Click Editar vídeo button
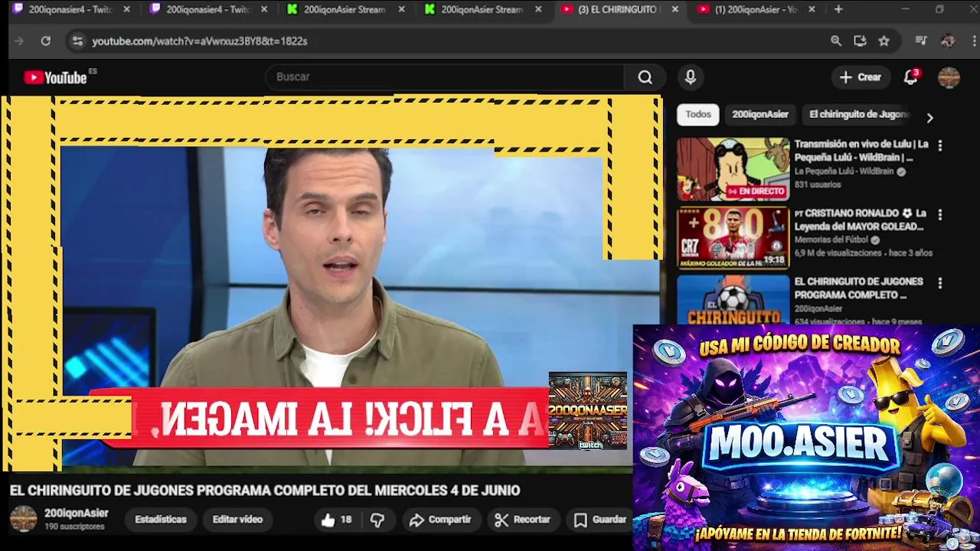Screen dimensions: 980x551 coord(237,520)
